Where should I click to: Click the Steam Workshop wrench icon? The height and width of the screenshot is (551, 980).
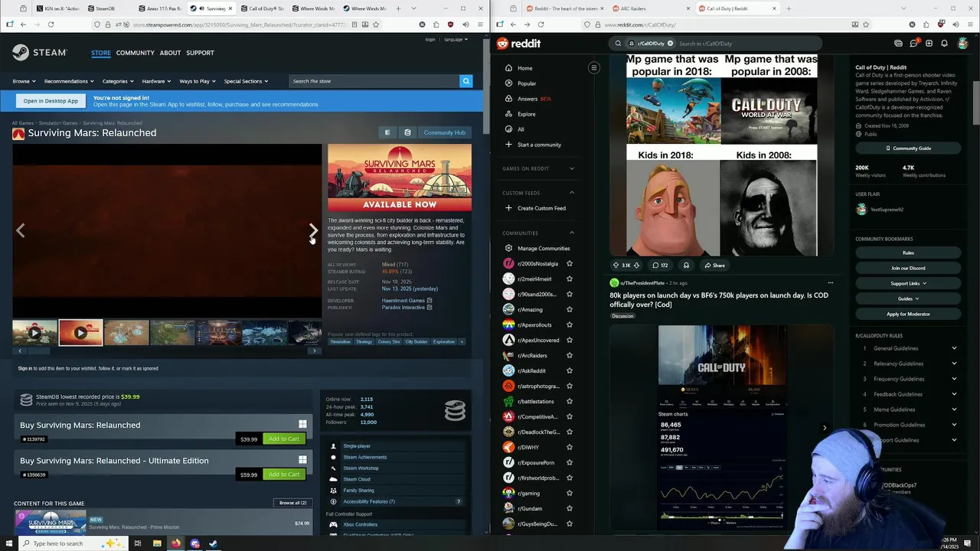[x=333, y=468]
